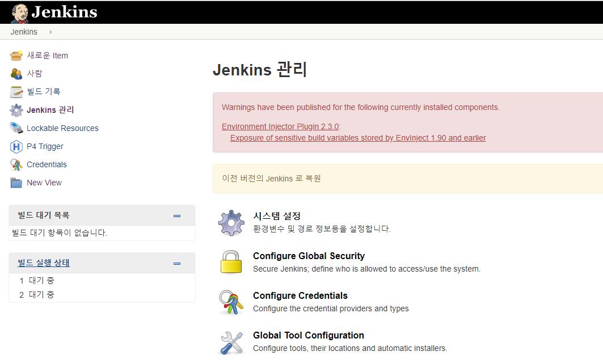This screenshot has width=603, height=364.
Task: Open the Jenkins header title link
Action: pos(64,12)
